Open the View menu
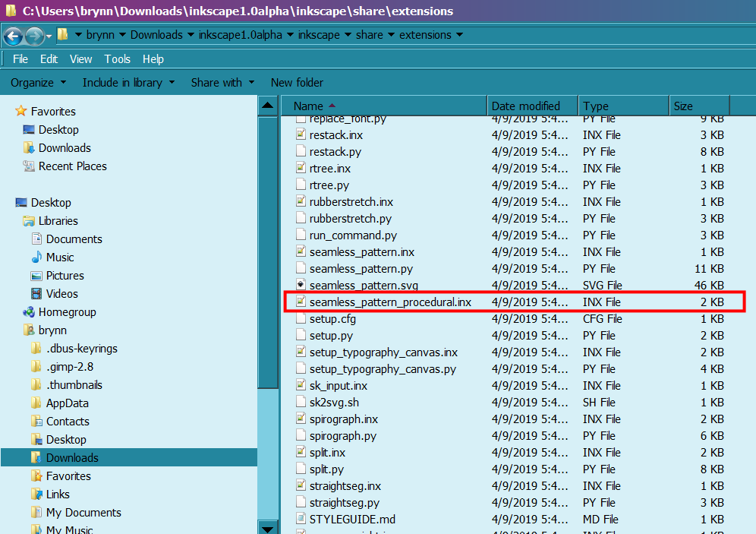The image size is (756, 534). pos(80,59)
